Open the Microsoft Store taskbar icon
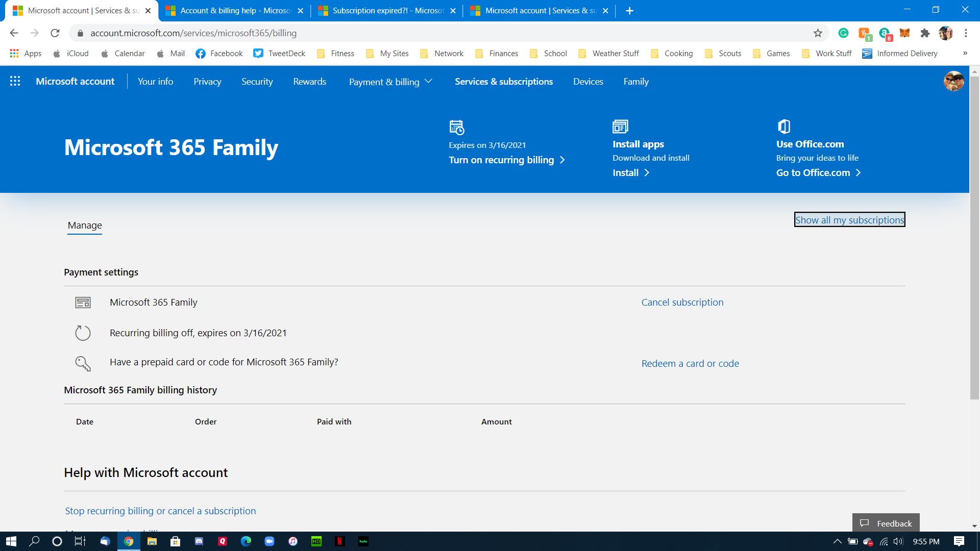Image resolution: width=980 pixels, height=551 pixels. (175, 541)
